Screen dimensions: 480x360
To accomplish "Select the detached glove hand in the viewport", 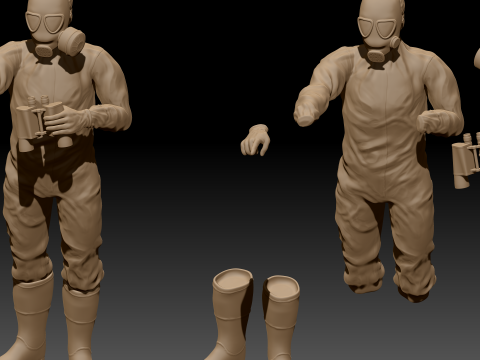I will tap(255, 140).
